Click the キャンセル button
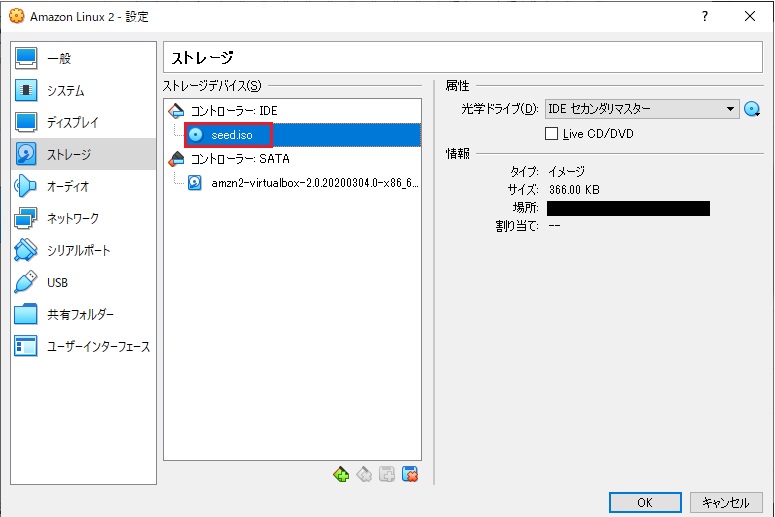 [726, 503]
